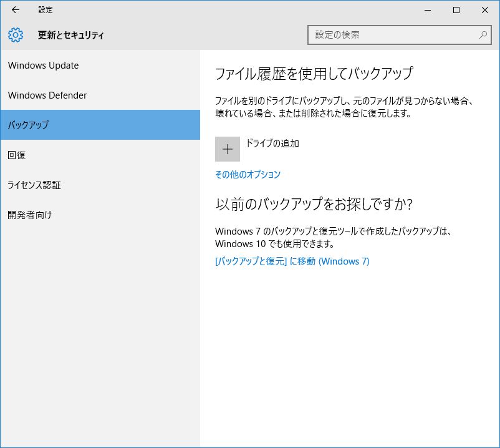This screenshot has width=500, height=448.
Task: Click the gear icon beside 更新とセキュリティ
Action: (16, 35)
